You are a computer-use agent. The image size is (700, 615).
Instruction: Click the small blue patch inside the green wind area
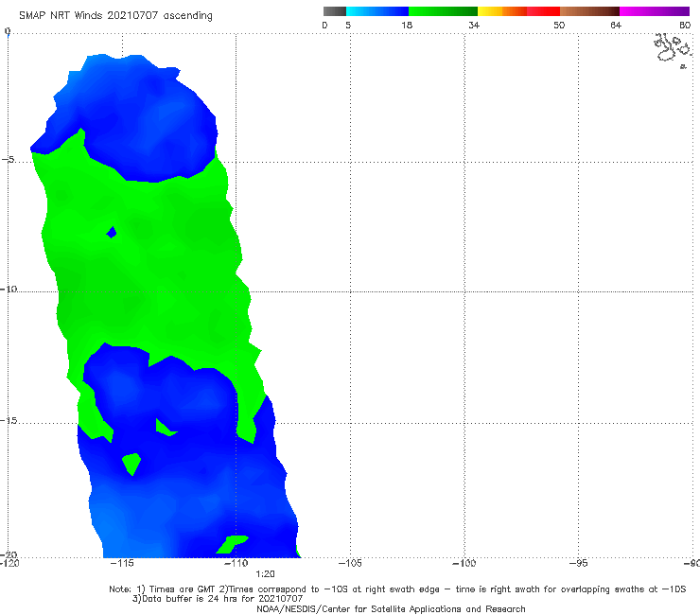(112, 232)
